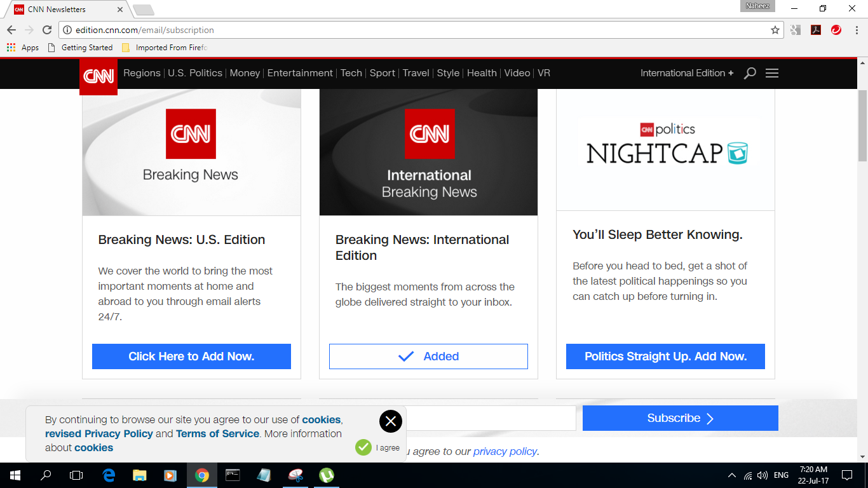Open the Terms of Service link
The width and height of the screenshot is (868, 488).
tap(217, 433)
